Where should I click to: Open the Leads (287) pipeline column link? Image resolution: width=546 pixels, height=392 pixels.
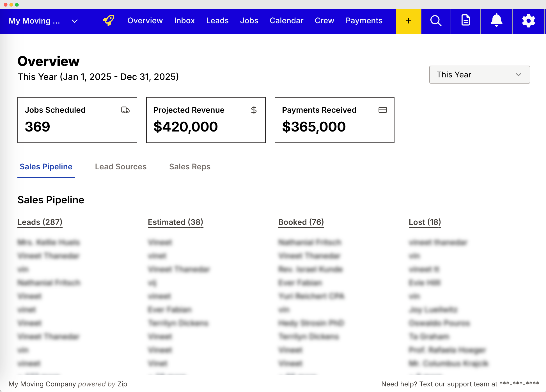40,222
